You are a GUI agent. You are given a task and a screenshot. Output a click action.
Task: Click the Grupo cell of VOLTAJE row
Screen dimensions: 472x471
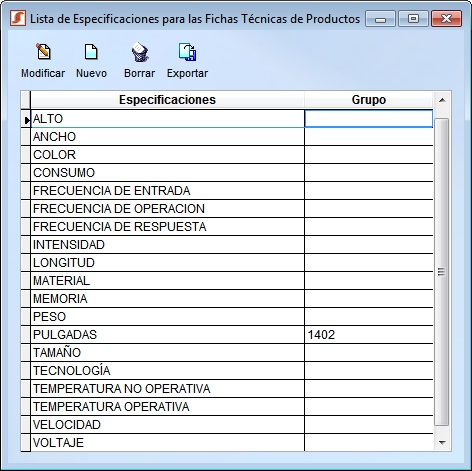pos(369,443)
